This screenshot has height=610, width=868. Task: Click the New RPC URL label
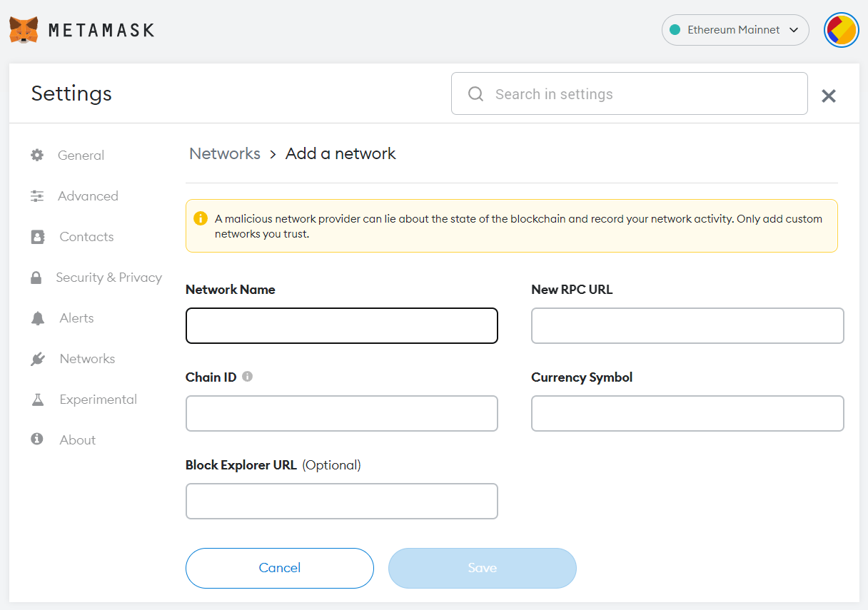click(x=572, y=290)
